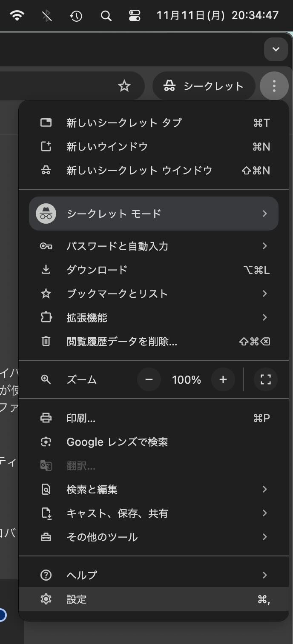Click the menu bar date and time
Viewport: 293px width, 644px height.
point(217,16)
